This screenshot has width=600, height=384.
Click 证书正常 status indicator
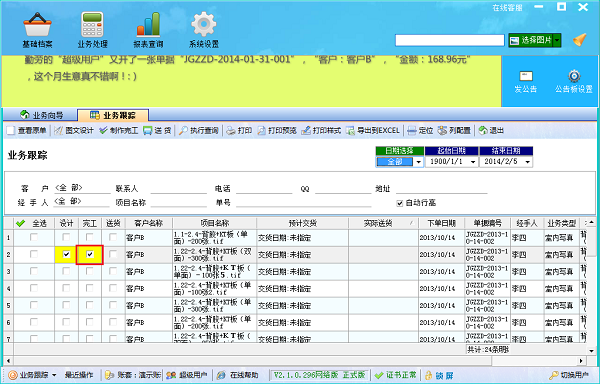[x=396, y=375]
